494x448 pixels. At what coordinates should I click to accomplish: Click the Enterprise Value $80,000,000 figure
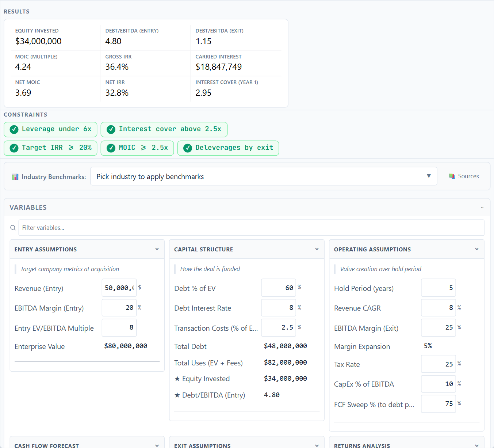[126, 346]
